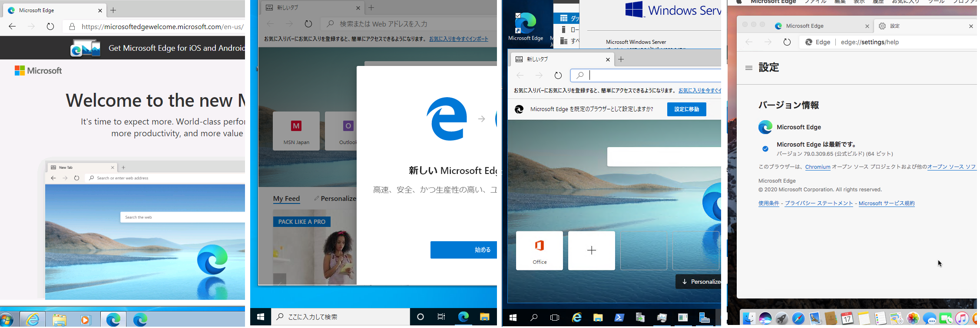
Task: Open the Chromium link in version info
Action: [818, 167]
